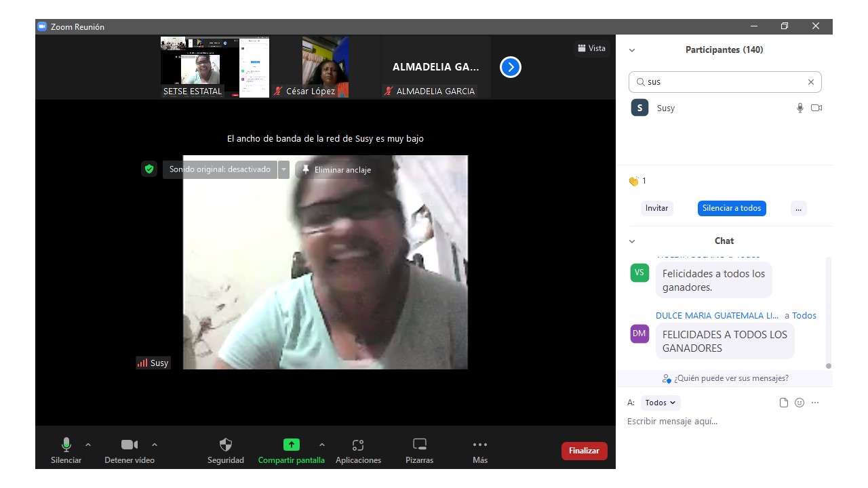Image resolution: width=868 pixels, height=488 pixels.
Task: Show next participants with blue arrow
Action: click(x=511, y=67)
